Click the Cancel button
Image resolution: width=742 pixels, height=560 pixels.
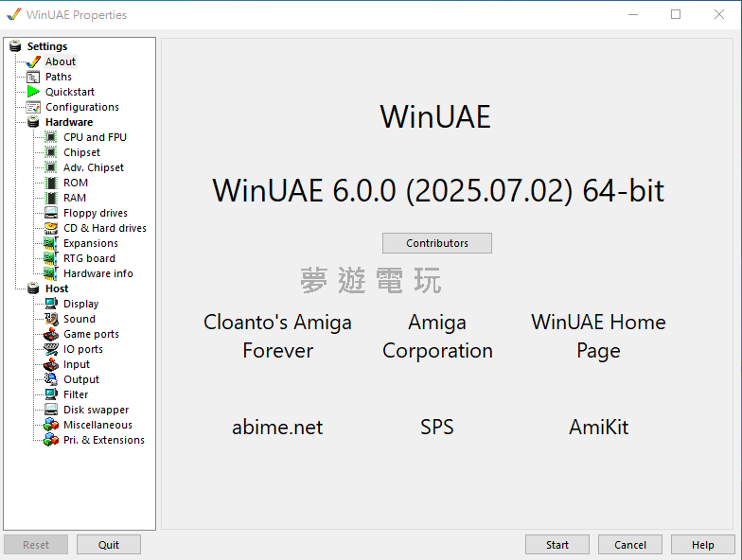[630, 545]
